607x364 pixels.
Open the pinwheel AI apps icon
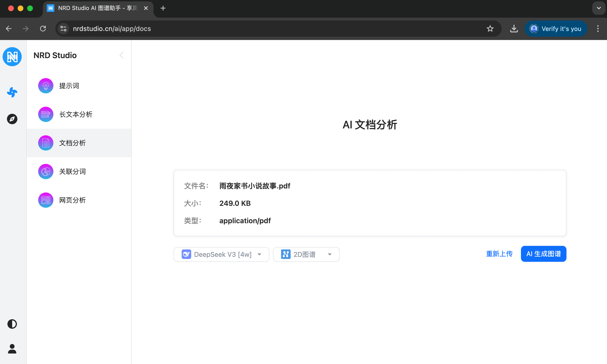[x=12, y=92]
